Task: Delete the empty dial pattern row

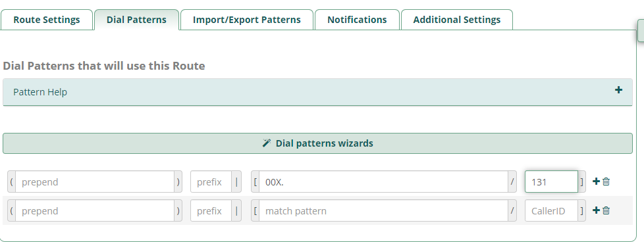Action: [606, 210]
